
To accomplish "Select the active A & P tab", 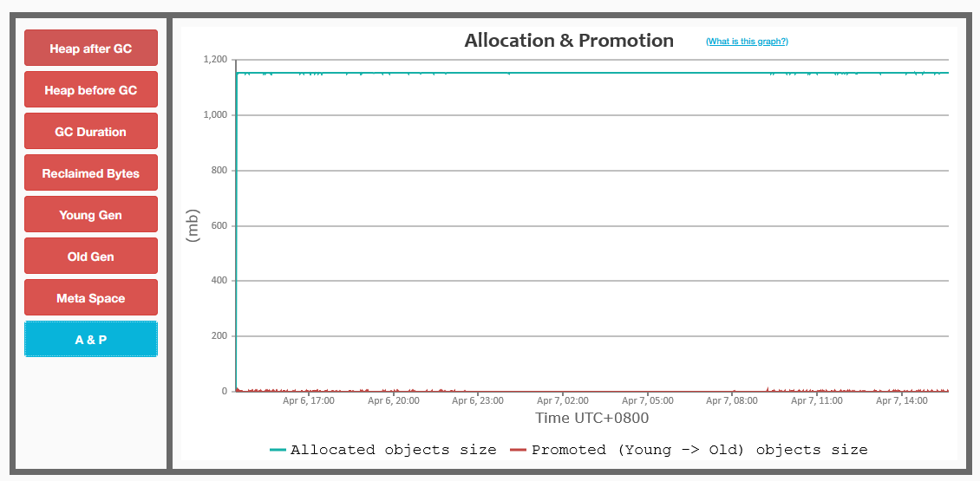I will 90,339.
